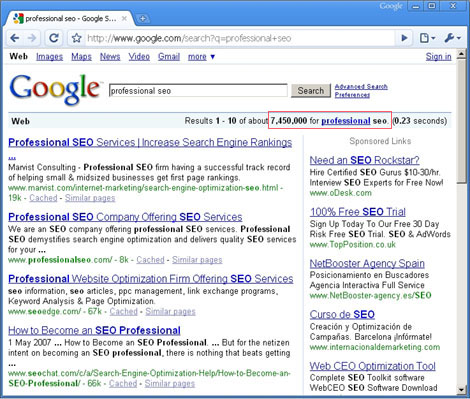Click the Go play arrow in address bar

(404, 38)
